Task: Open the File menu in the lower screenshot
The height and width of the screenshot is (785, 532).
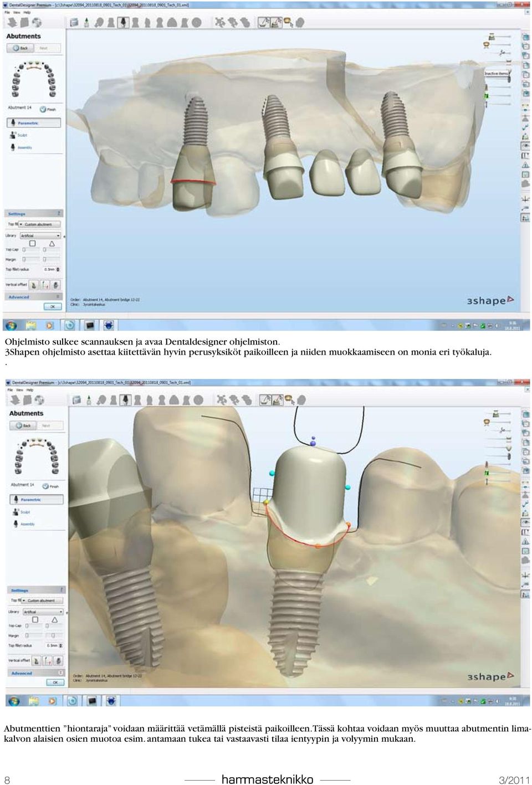Action: (x=10, y=389)
